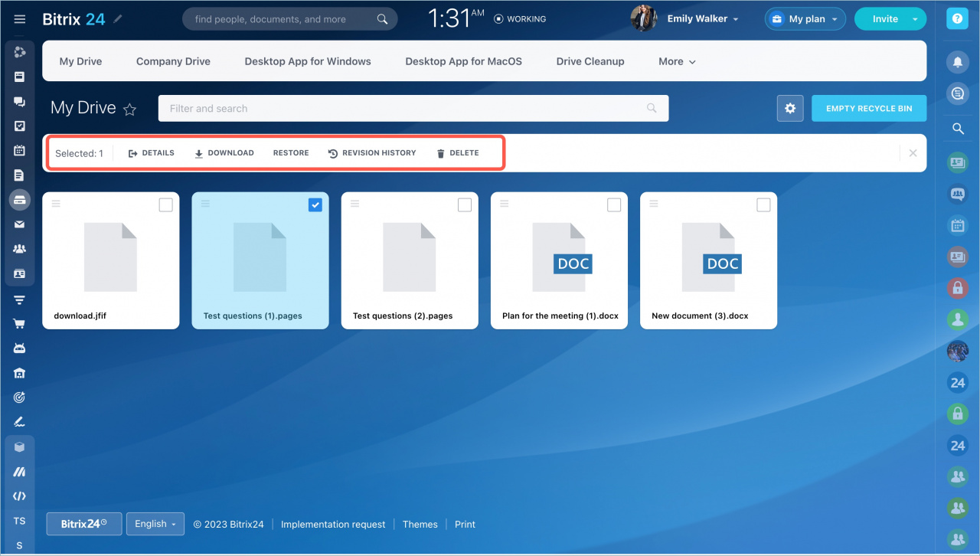
Task: Delete the selected file
Action: point(457,153)
